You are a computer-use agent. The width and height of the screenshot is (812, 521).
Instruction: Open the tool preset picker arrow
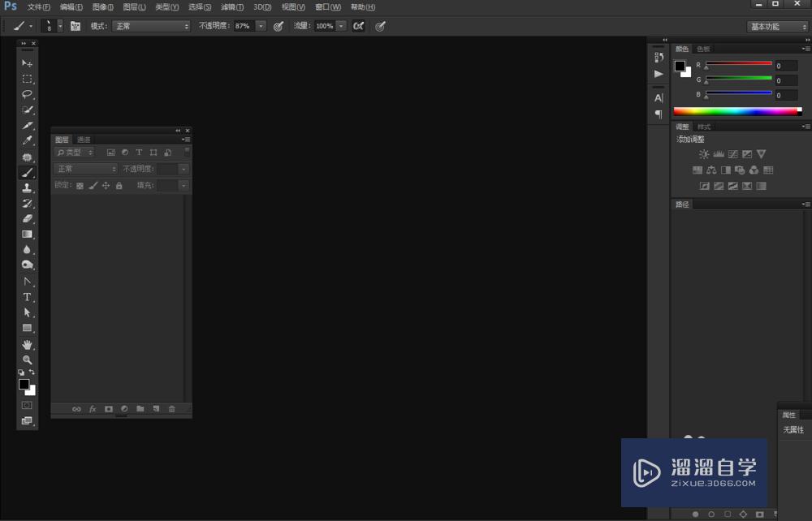pyautogui.click(x=31, y=26)
